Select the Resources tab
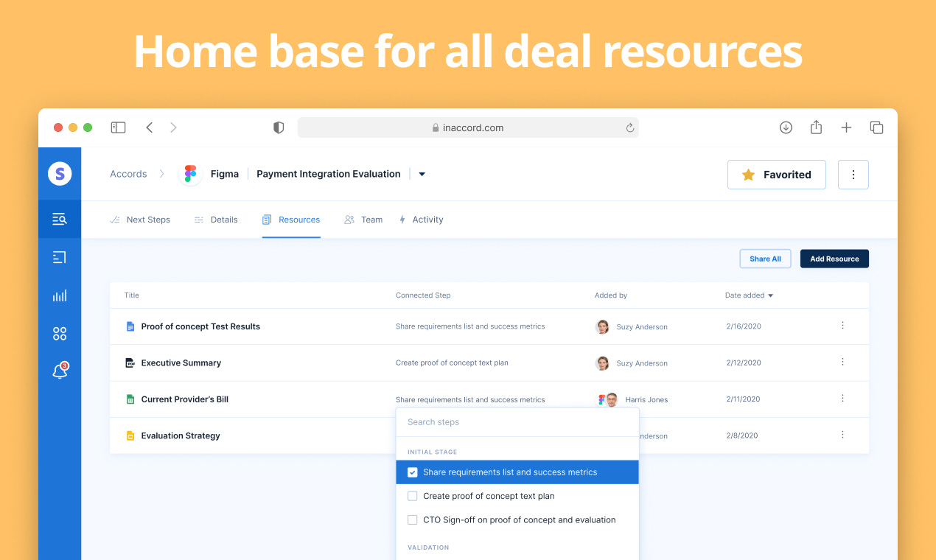Screen dimensions: 936x560 (291, 220)
